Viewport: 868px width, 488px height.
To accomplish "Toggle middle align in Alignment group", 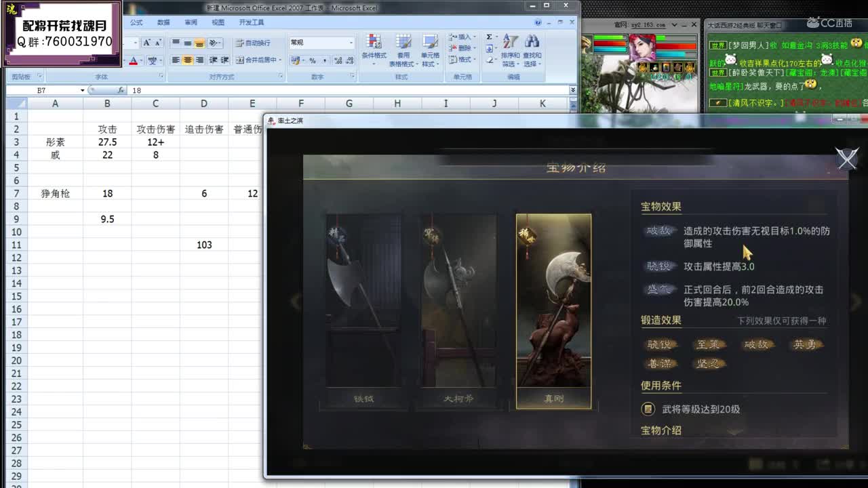I will coord(187,43).
